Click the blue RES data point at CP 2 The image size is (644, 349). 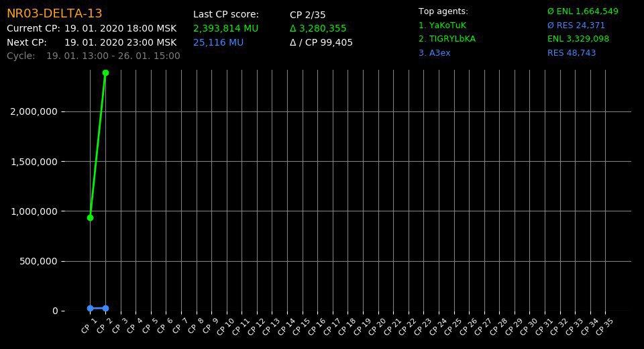coord(105,308)
